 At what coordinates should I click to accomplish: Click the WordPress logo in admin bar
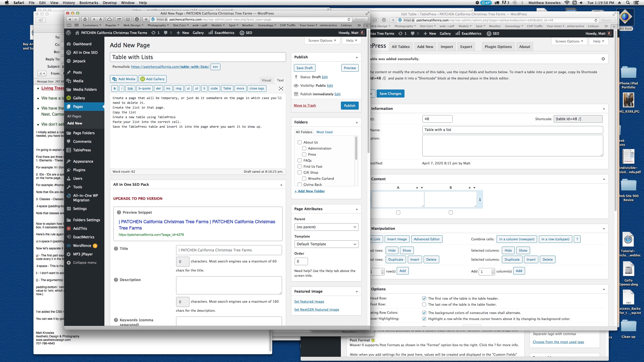68,33
